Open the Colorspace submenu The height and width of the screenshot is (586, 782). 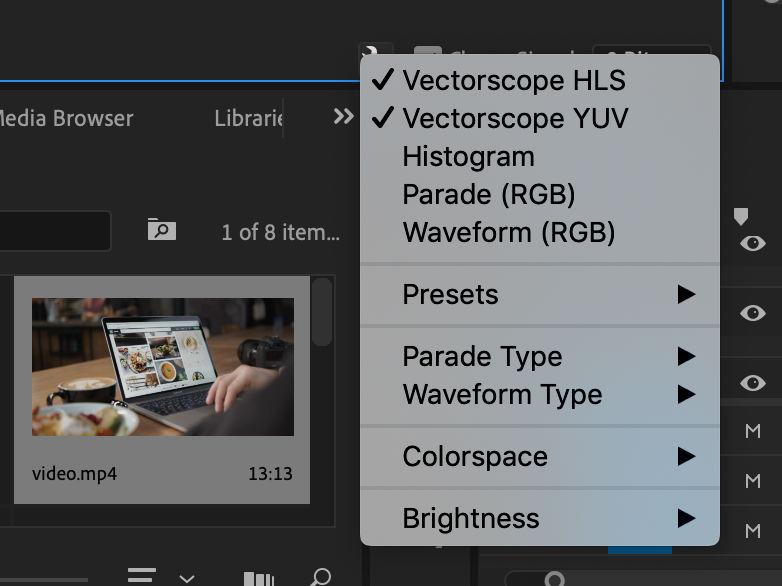[x=540, y=456]
